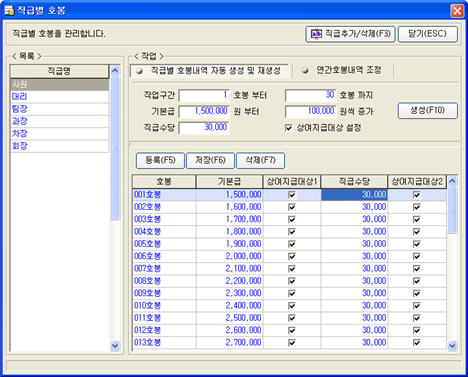Image resolution: width=468 pixels, height=377 pixels.
Task: Select the 012호봉 row label
Action: [x=147, y=330]
